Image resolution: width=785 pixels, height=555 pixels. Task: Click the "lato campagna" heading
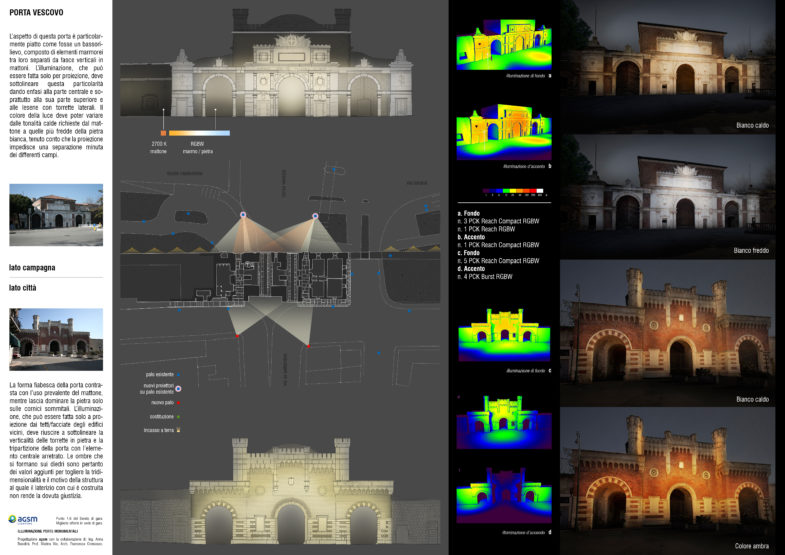(x=32, y=268)
